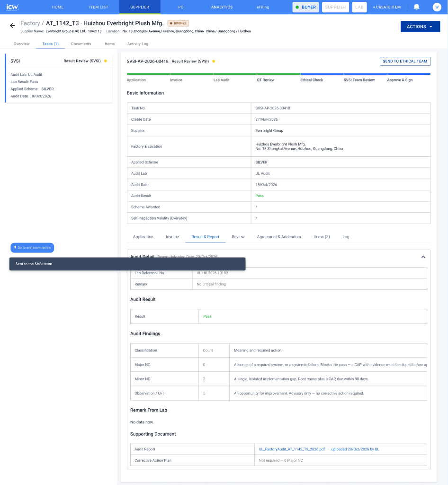Screen dimensions: 448x485
Task: Click the Applied Scheme value SILVER in table
Action: [x=261, y=162]
